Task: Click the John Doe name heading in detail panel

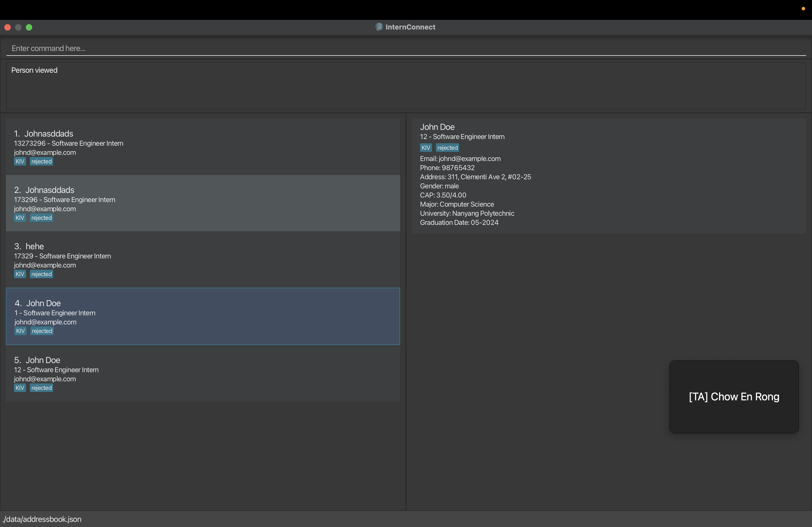Action: click(437, 127)
